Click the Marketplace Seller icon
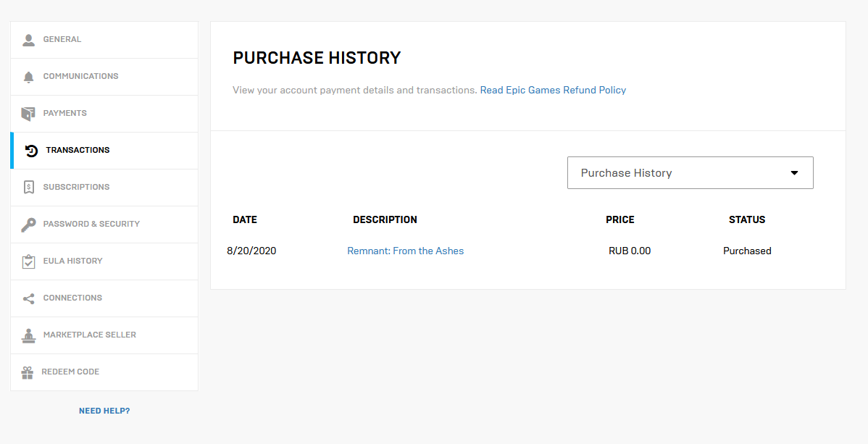The height and width of the screenshot is (444, 868). 29,335
